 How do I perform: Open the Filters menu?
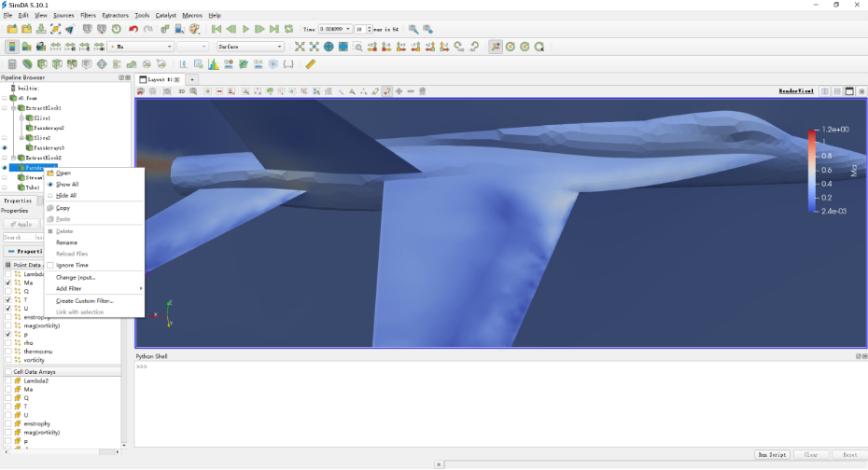pos(88,16)
